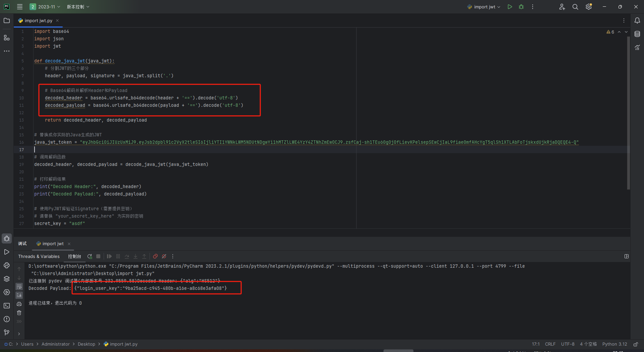The image size is (644, 352).
Task: Expand the 版本控制 version control dropdown
Action: click(x=78, y=7)
